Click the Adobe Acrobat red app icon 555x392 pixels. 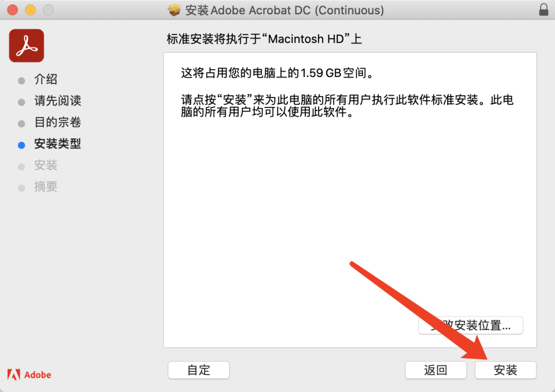[27, 46]
